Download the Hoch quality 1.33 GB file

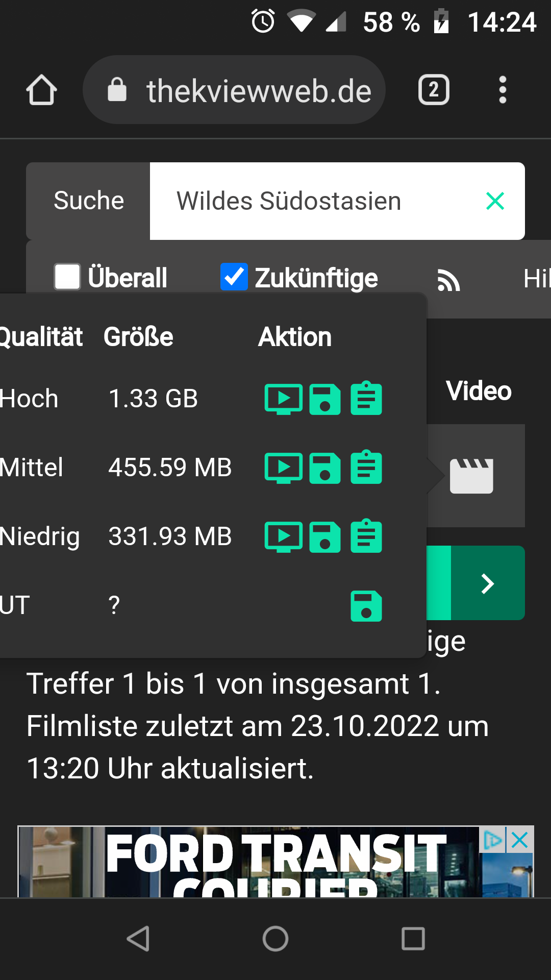325,399
